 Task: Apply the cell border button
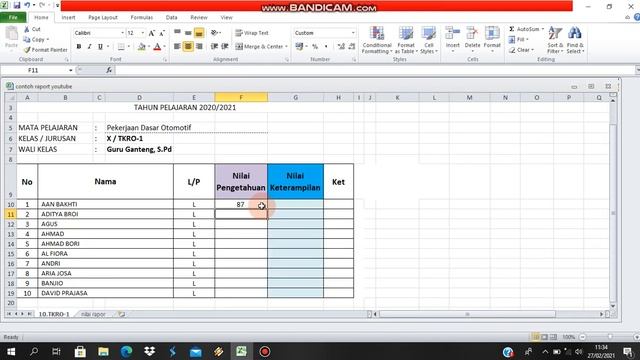(121, 47)
